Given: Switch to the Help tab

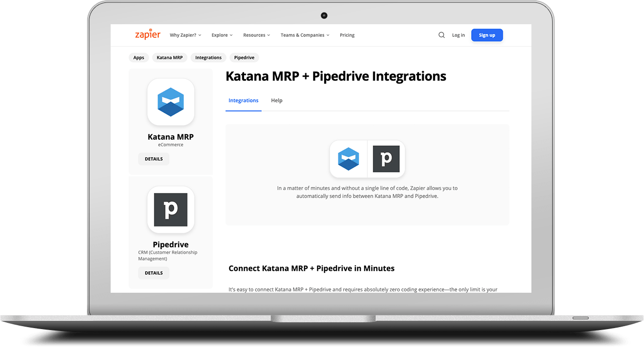Looking at the screenshot, I should 277,100.
